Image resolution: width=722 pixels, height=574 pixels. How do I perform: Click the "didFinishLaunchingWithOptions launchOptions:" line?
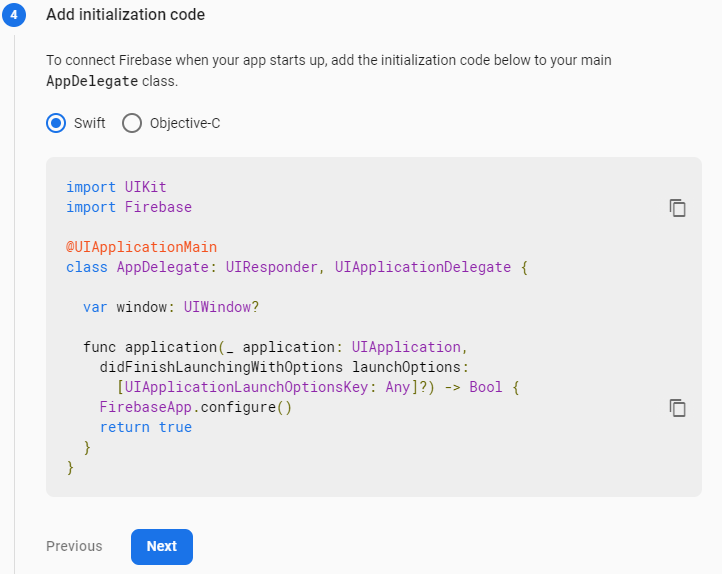[x=284, y=367]
